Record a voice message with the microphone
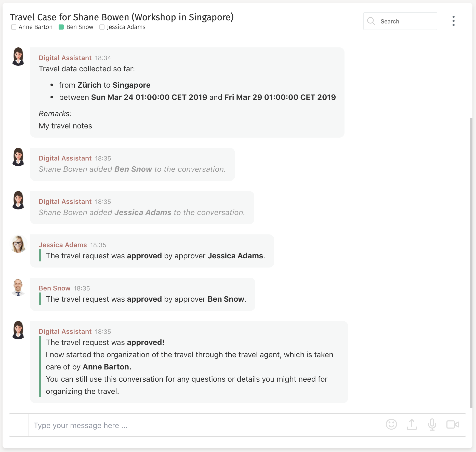Screen dimensions: 476x452 click(432, 425)
